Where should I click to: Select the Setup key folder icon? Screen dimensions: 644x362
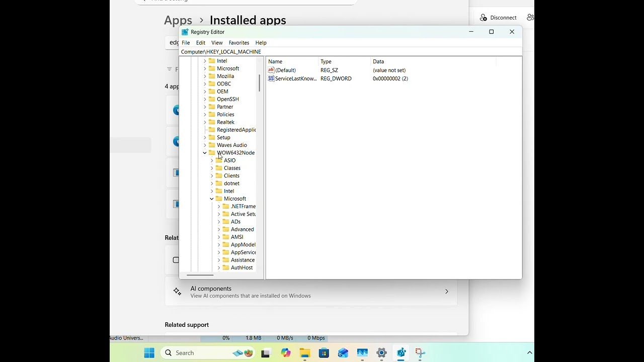212,137
